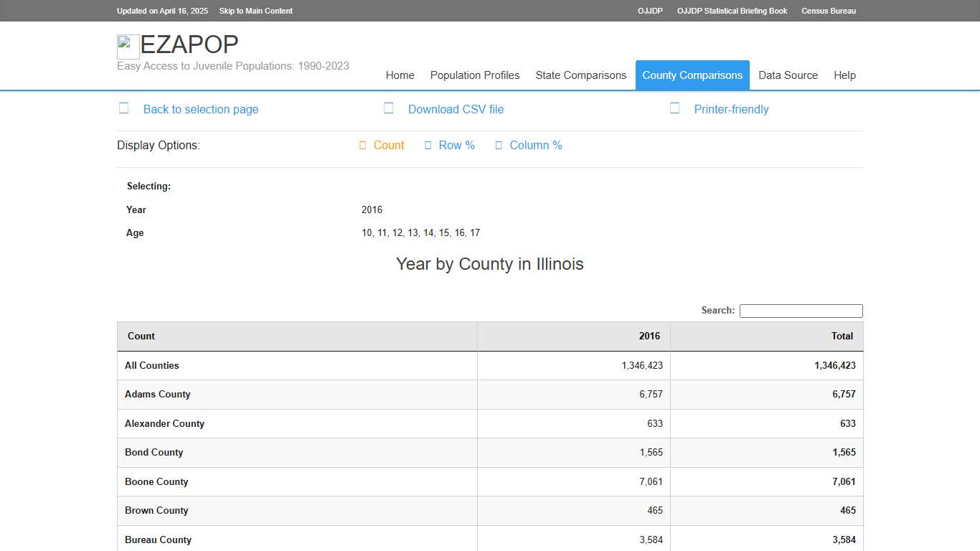980x551 pixels.
Task: Click the download icon next to Download CSV file
Action: click(388, 108)
